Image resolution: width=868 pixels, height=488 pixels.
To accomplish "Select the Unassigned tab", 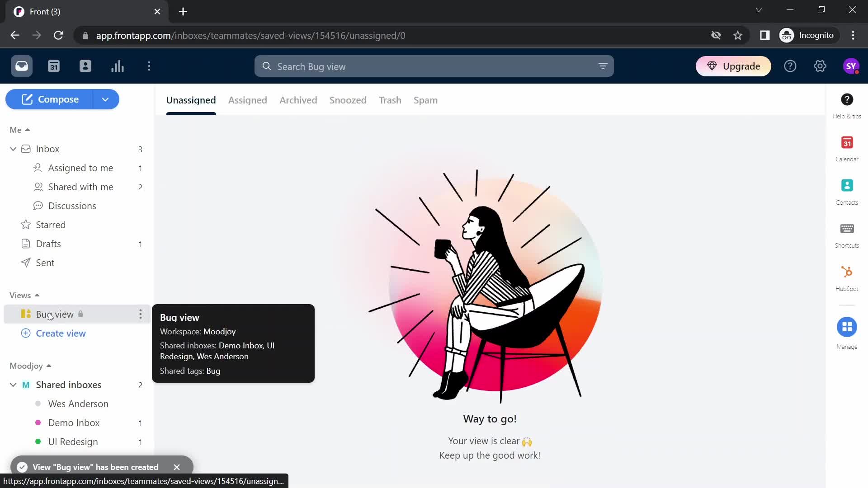I will click(191, 99).
